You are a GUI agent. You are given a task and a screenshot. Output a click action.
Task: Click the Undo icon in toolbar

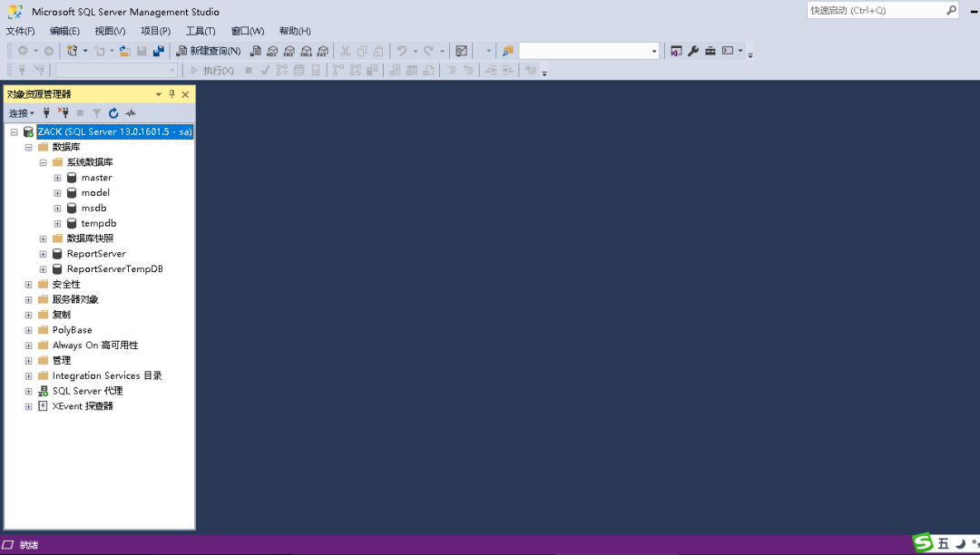pyautogui.click(x=402, y=51)
